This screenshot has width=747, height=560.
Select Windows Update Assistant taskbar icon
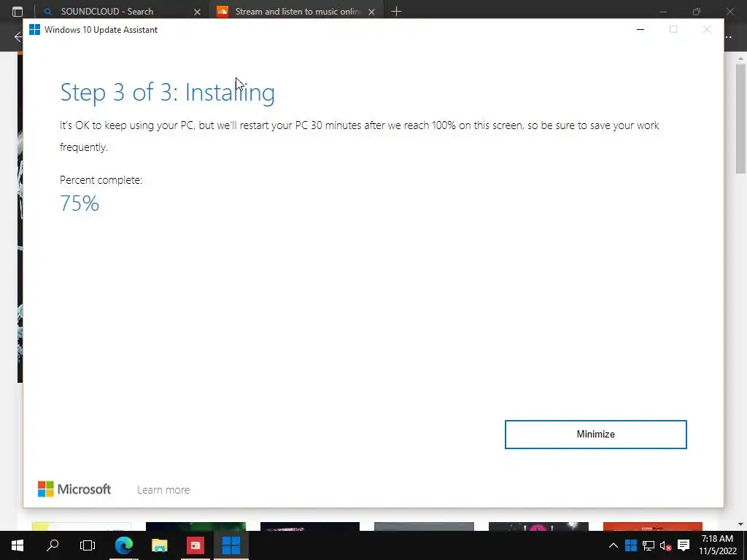(x=231, y=545)
